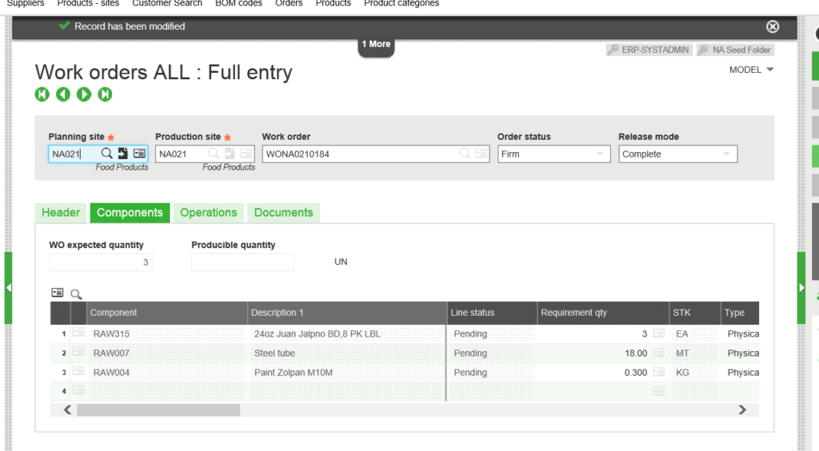Click requirement qty detail icon for RAW004
This screenshot has width=819, height=451.
[x=659, y=372]
